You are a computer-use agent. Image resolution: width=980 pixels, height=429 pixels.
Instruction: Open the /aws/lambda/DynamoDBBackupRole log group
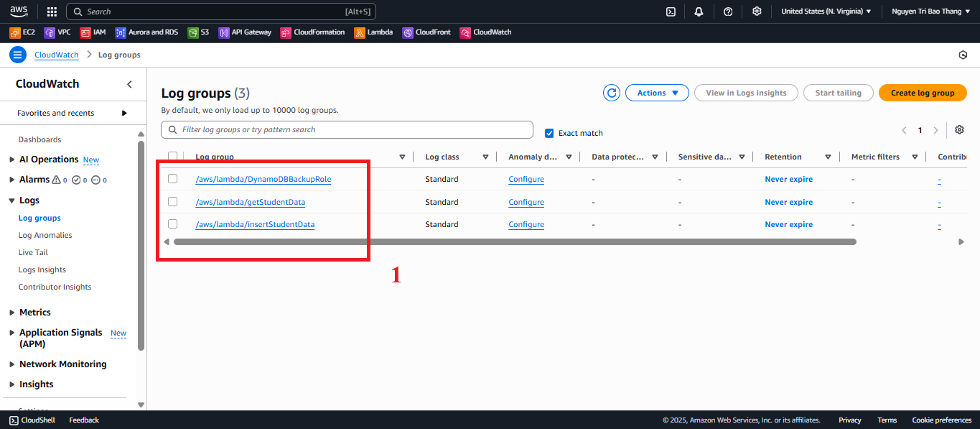(263, 179)
